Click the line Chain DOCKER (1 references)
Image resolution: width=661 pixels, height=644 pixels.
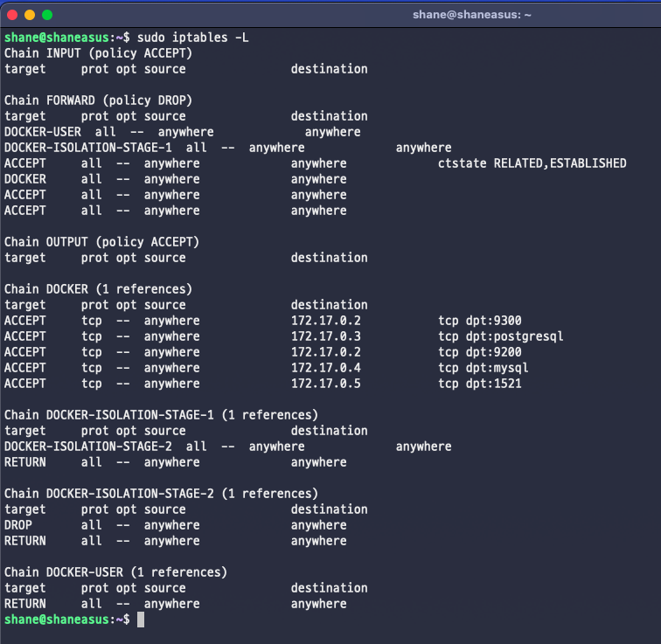98,289
